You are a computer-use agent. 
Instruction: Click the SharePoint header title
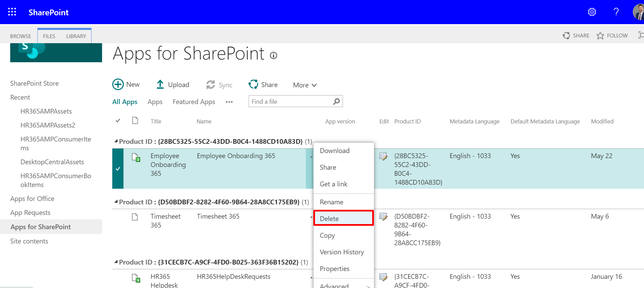pyautogui.click(x=49, y=12)
